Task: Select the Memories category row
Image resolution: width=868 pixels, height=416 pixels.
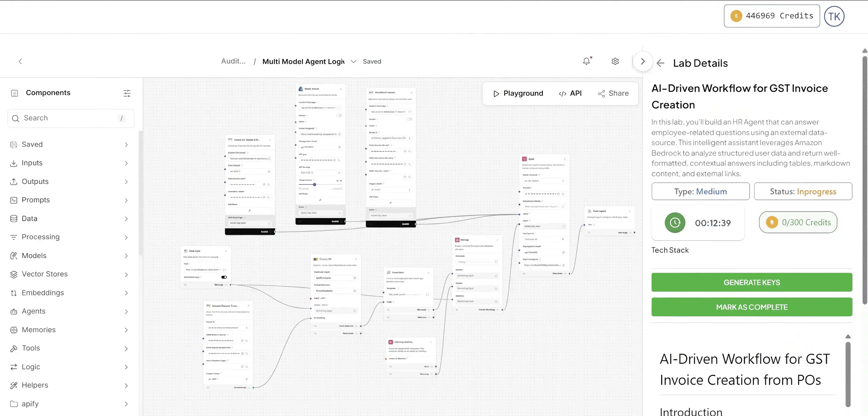Action: point(70,330)
